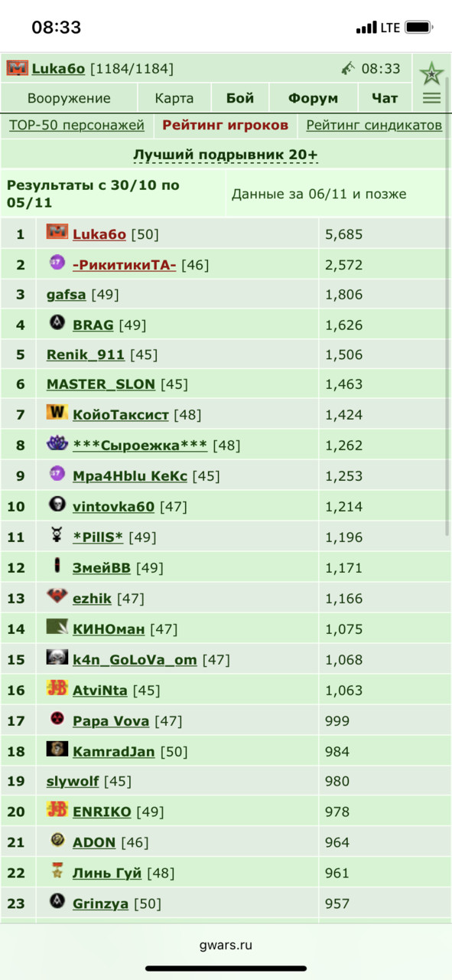Click the W syndicate icon beside КойоТаксист

click(57, 413)
